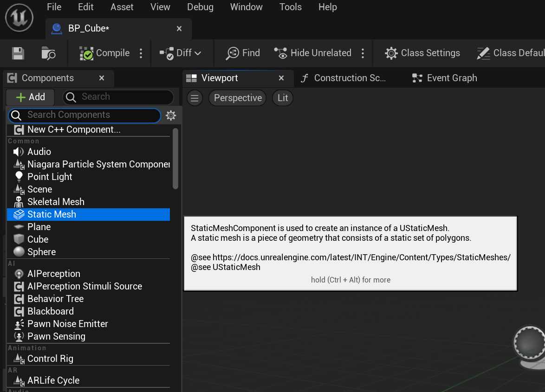545x392 pixels.
Task: Add a Scene component
Action: click(88, 189)
